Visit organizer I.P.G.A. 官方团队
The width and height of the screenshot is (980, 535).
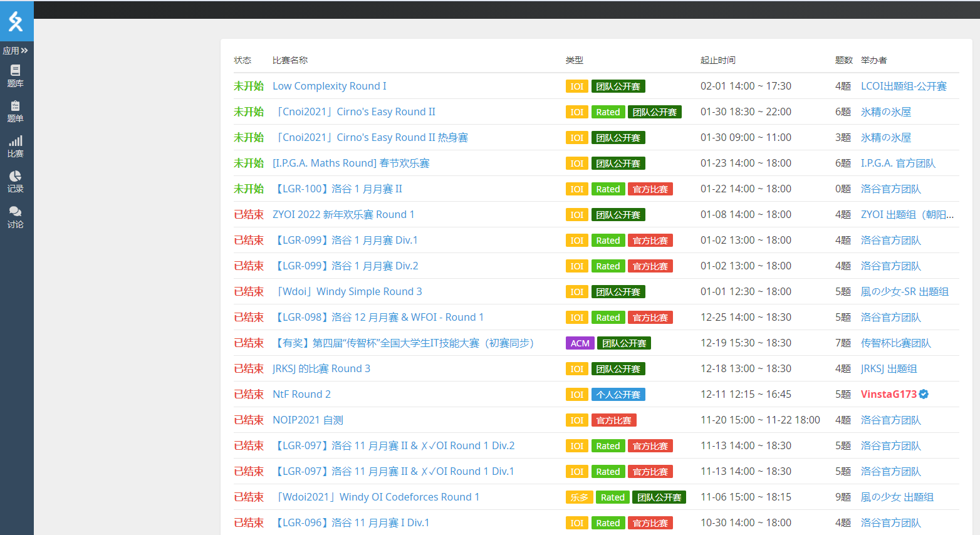click(x=898, y=163)
